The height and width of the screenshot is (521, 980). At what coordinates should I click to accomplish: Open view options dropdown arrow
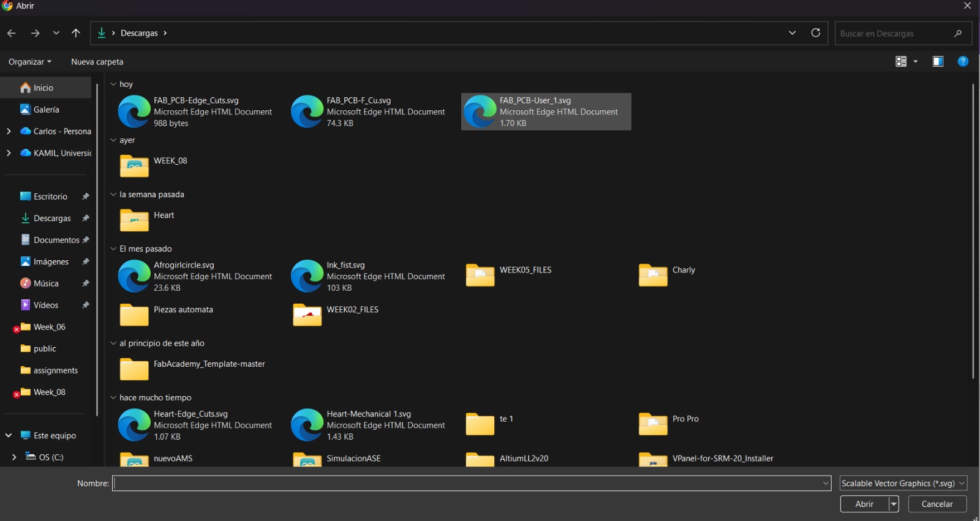point(916,61)
